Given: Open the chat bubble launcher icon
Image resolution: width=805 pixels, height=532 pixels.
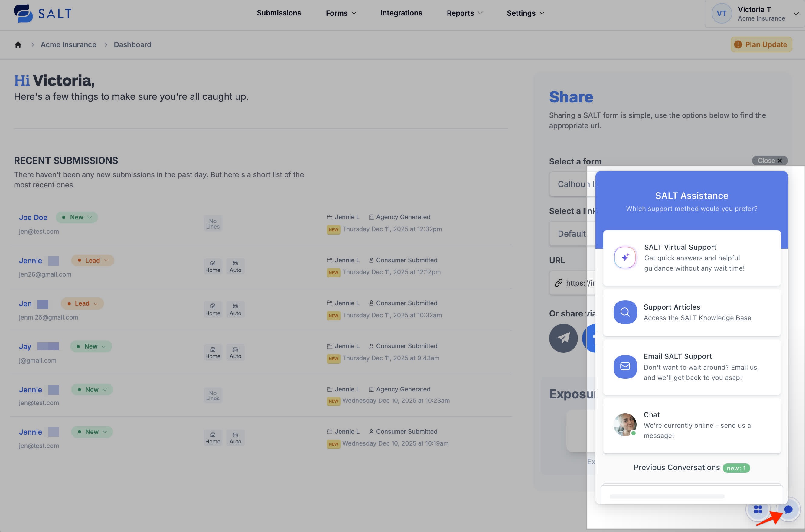Looking at the screenshot, I should point(788,509).
